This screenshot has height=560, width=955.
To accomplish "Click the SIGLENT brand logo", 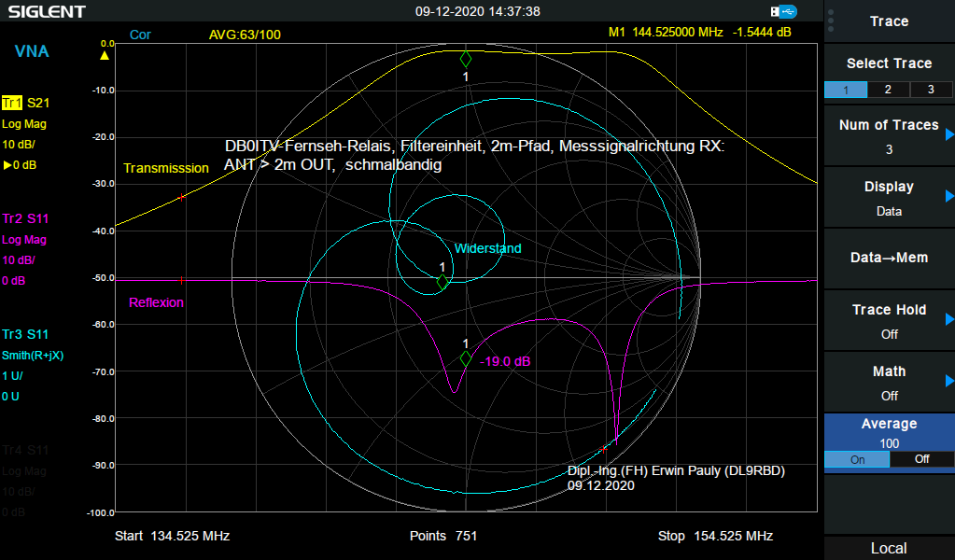I will pos(47,11).
